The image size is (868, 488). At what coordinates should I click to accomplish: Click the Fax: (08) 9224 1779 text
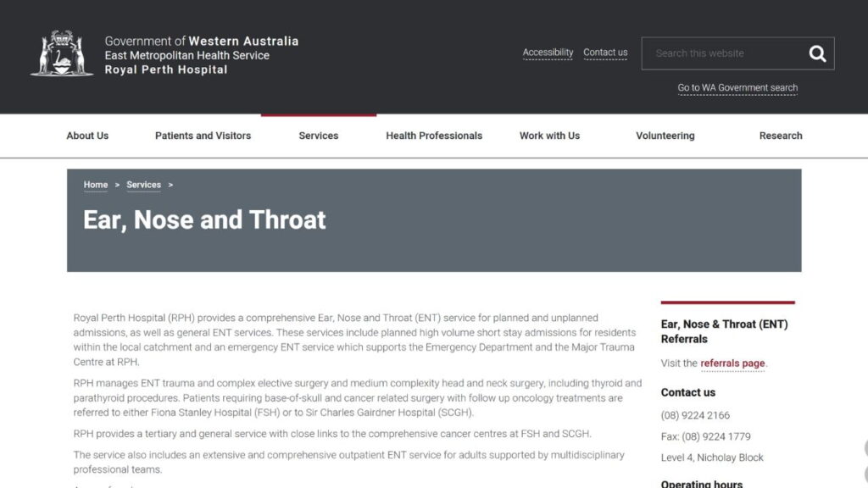point(706,436)
